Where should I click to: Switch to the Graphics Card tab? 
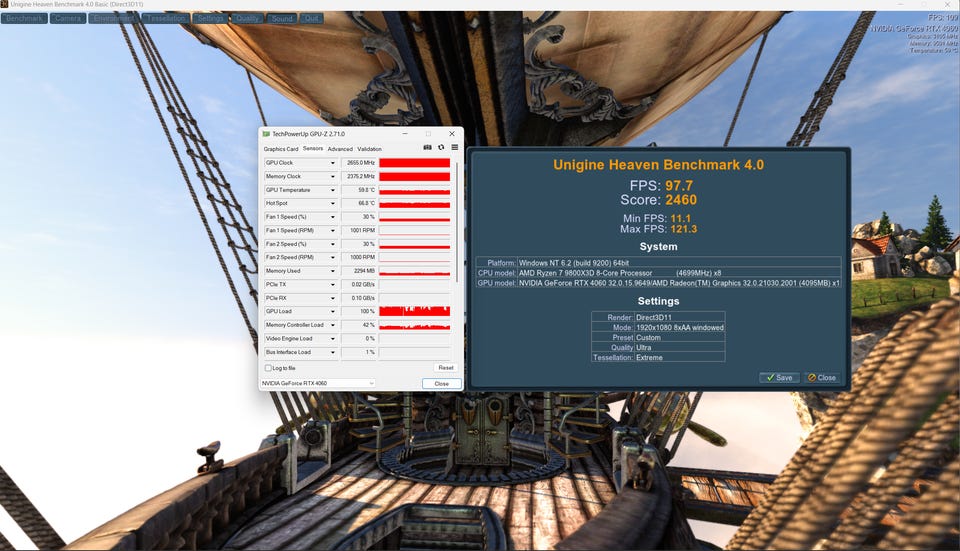(281, 149)
